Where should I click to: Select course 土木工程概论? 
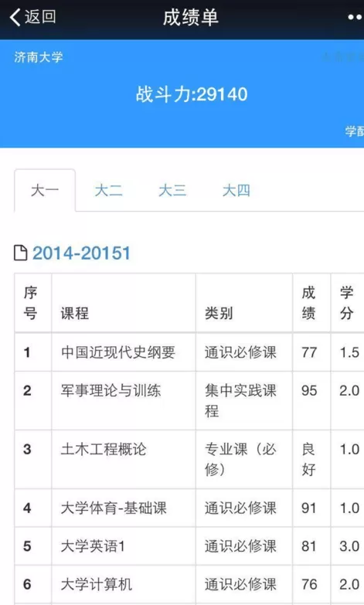pyautogui.click(x=104, y=449)
